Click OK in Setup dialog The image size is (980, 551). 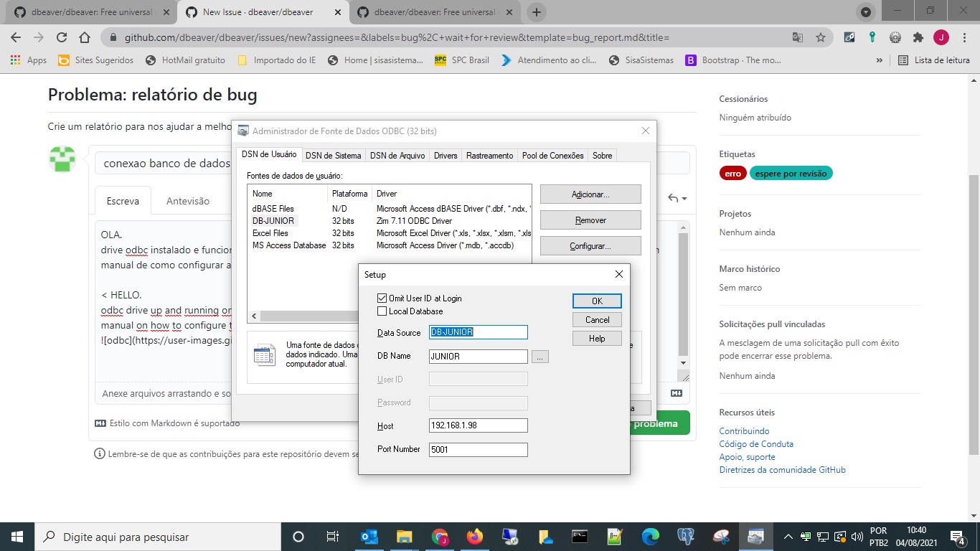(x=597, y=301)
